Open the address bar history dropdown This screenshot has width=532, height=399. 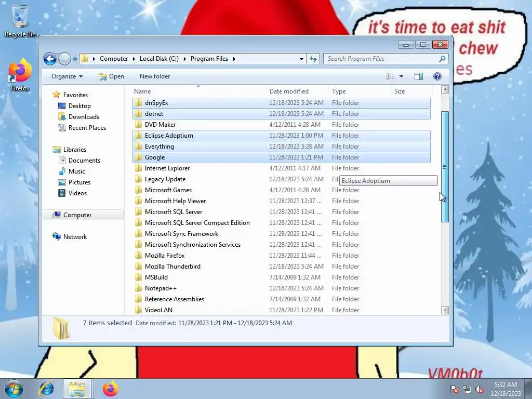coord(301,59)
